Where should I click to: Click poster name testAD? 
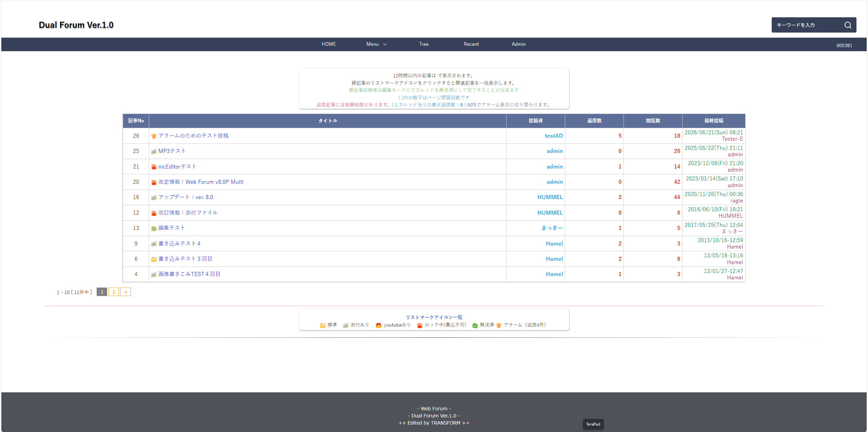(554, 136)
